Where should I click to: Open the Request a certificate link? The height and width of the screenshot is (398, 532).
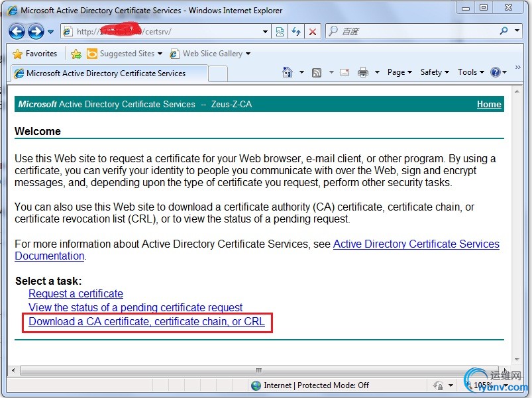[x=76, y=293]
